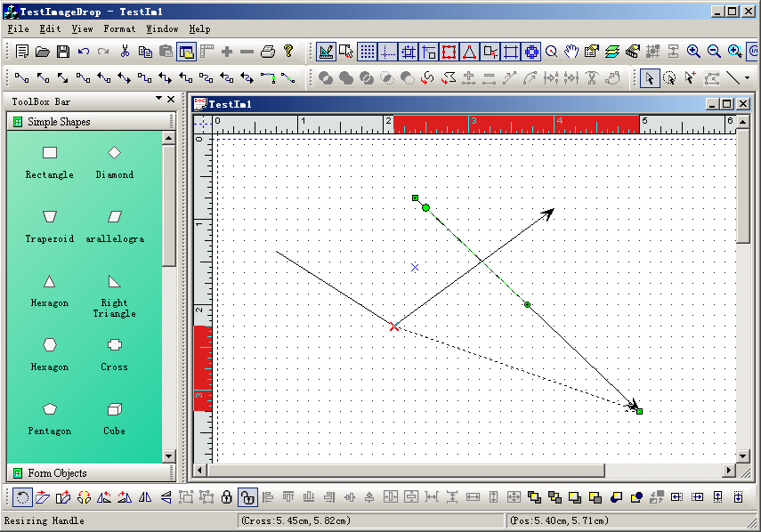Toggle the highlighted unlock icon
This screenshot has height=532, width=761.
tap(247, 497)
